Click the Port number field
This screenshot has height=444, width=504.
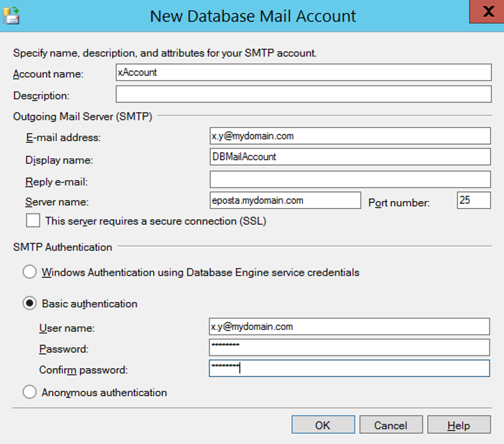click(474, 200)
